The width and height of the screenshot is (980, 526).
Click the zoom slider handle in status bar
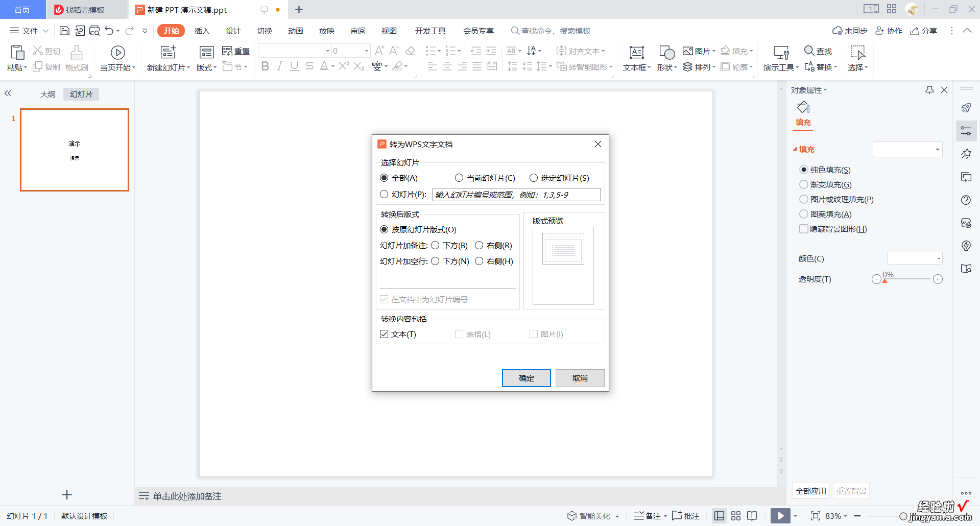tap(903, 516)
